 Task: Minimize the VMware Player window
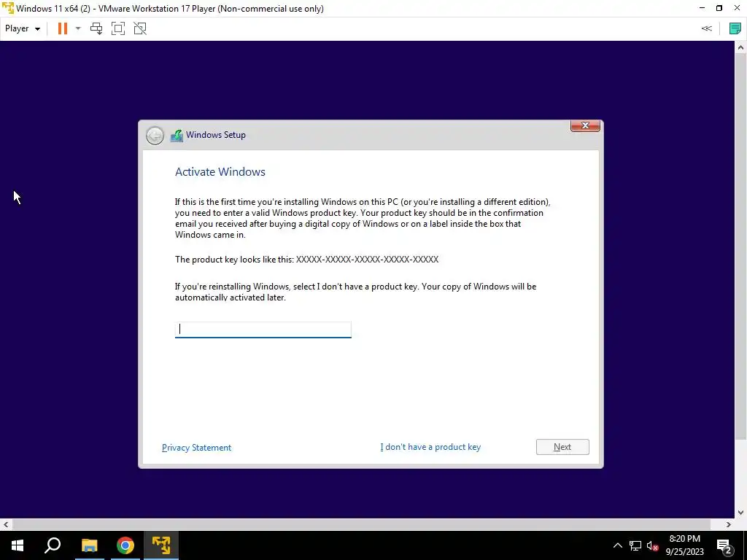pos(702,8)
